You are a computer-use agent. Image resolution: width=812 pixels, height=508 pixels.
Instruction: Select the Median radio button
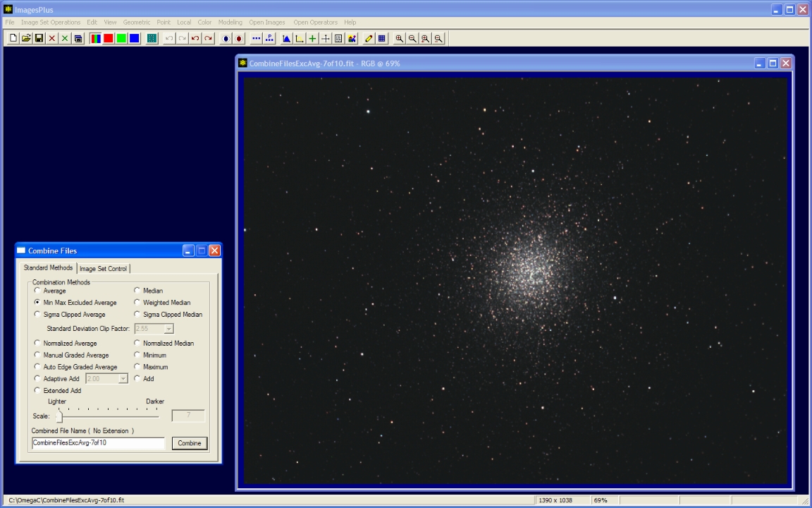click(x=137, y=290)
